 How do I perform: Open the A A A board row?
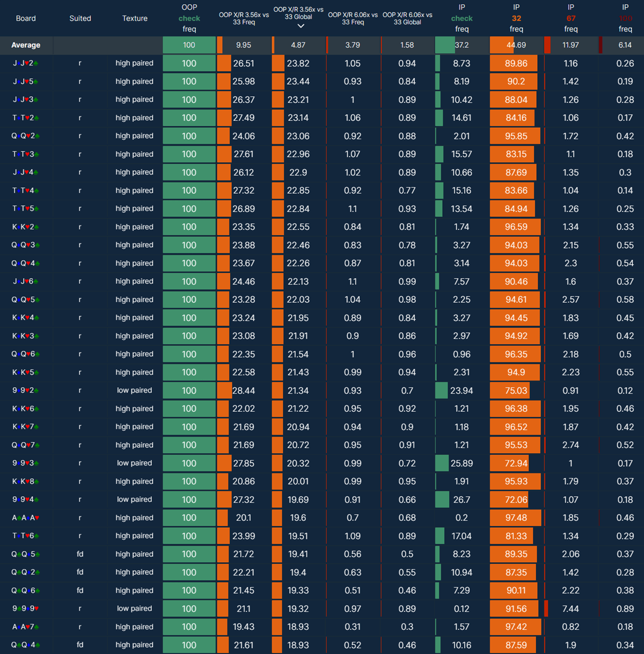click(26, 518)
